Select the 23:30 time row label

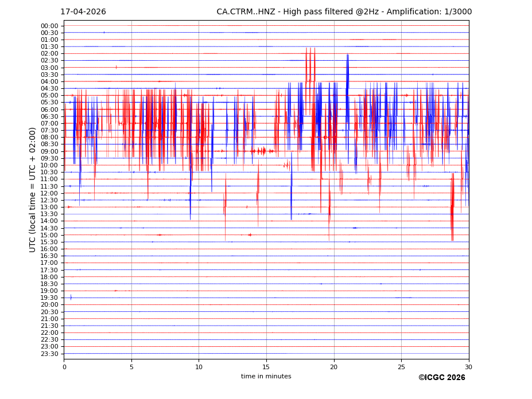pos(49,354)
